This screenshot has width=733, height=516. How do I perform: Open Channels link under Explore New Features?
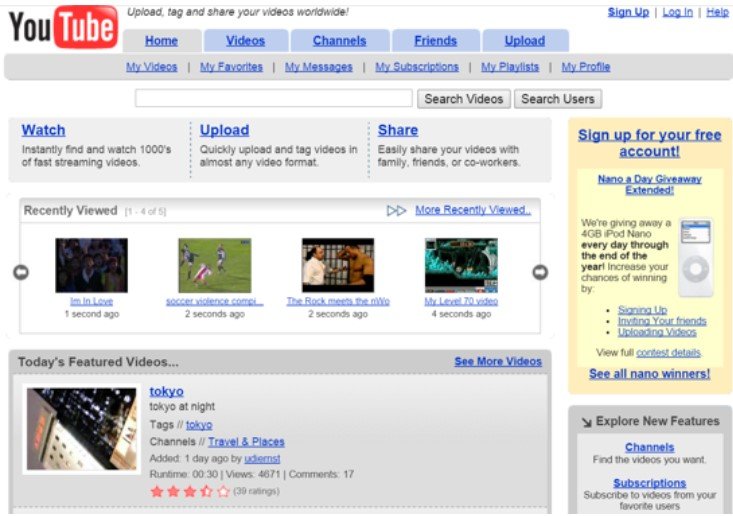pyautogui.click(x=650, y=447)
